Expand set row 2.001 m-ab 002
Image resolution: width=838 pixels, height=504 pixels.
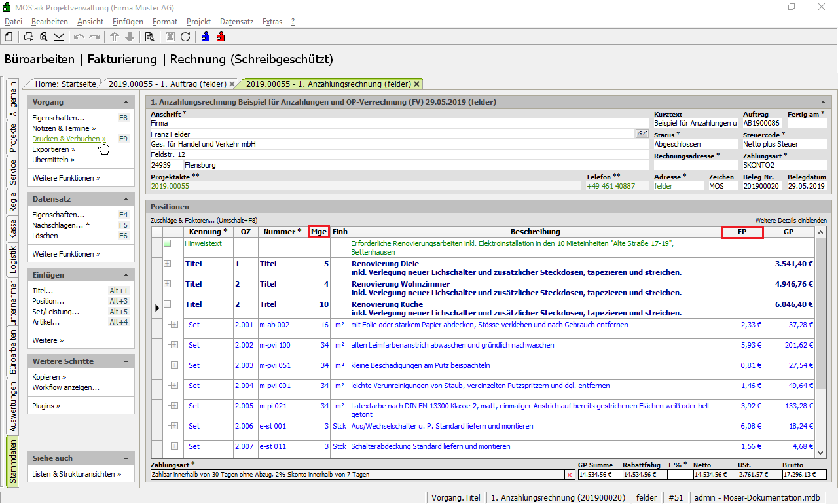click(174, 325)
